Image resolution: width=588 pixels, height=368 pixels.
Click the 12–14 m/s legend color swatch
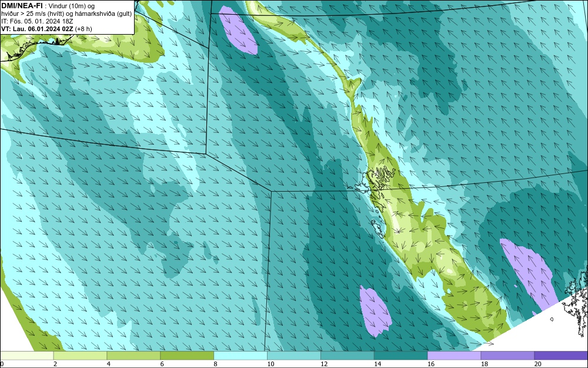point(348,356)
